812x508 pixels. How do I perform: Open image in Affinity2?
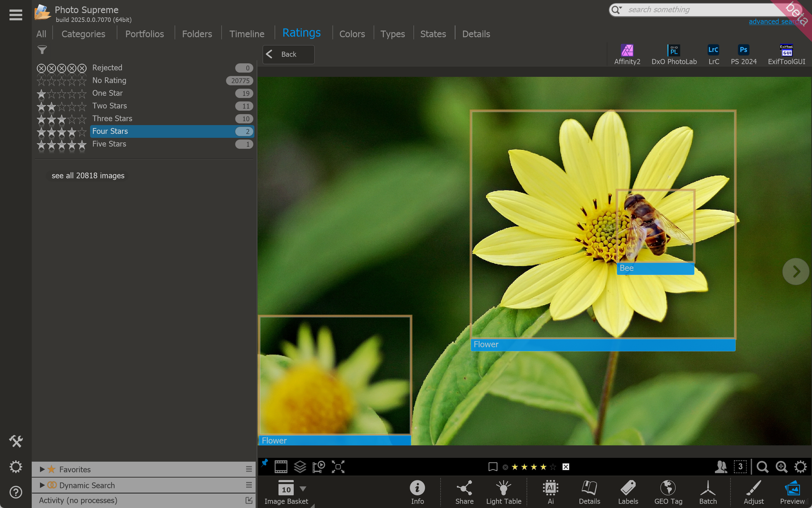click(627, 55)
